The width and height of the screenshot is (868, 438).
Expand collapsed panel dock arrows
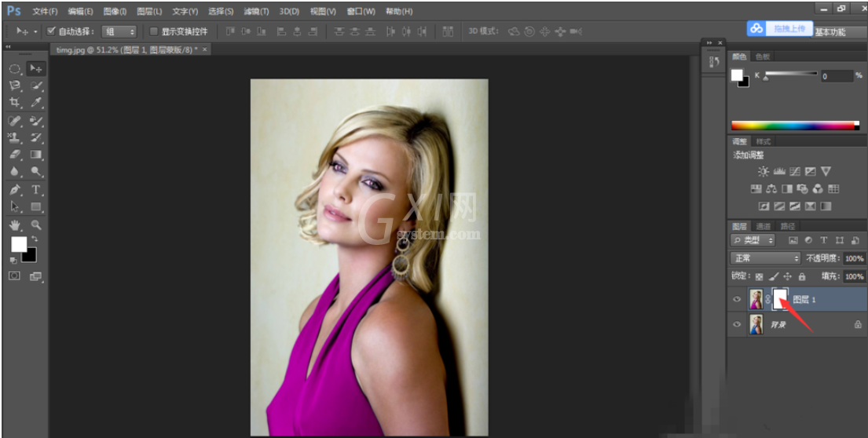pyautogui.click(x=709, y=42)
